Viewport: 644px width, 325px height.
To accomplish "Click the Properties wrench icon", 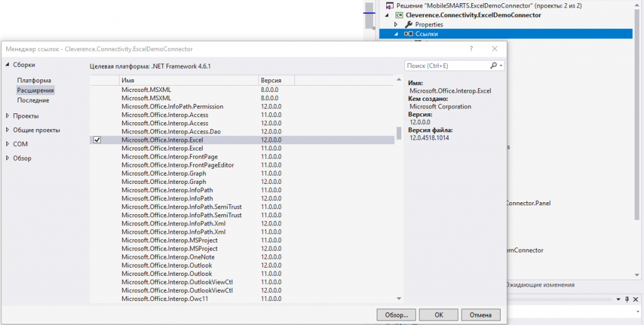I will [x=409, y=25].
